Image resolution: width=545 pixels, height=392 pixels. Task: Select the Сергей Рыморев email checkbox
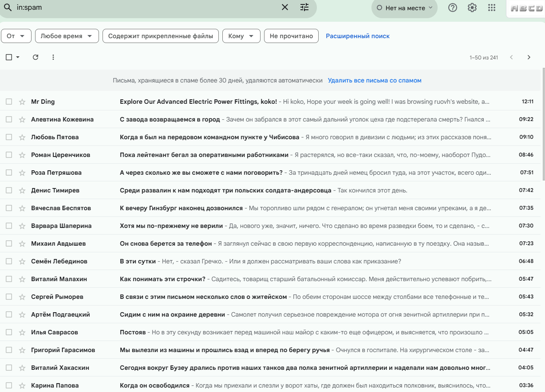point(9,297)
